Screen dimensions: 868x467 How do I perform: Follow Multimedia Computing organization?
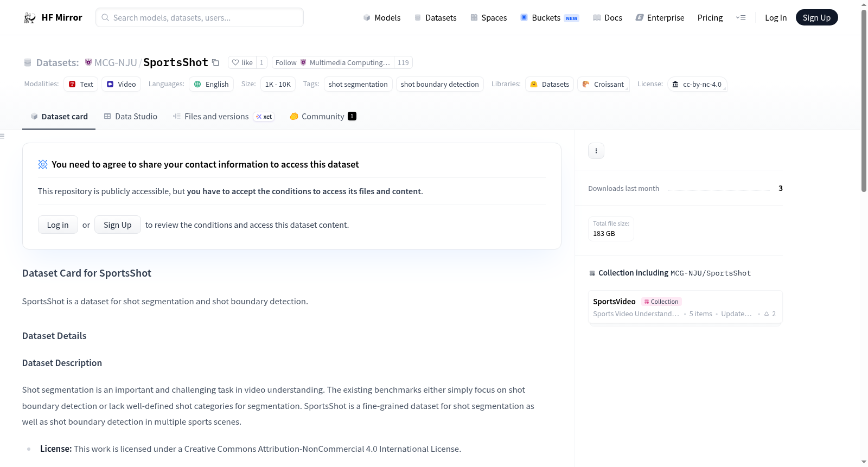(x=333, y=62)
